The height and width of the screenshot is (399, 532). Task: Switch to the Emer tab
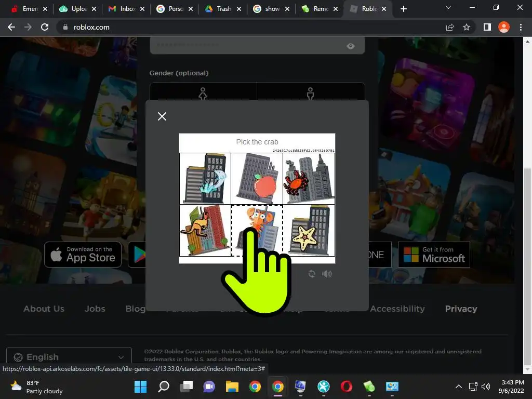[x=26, y=9]
